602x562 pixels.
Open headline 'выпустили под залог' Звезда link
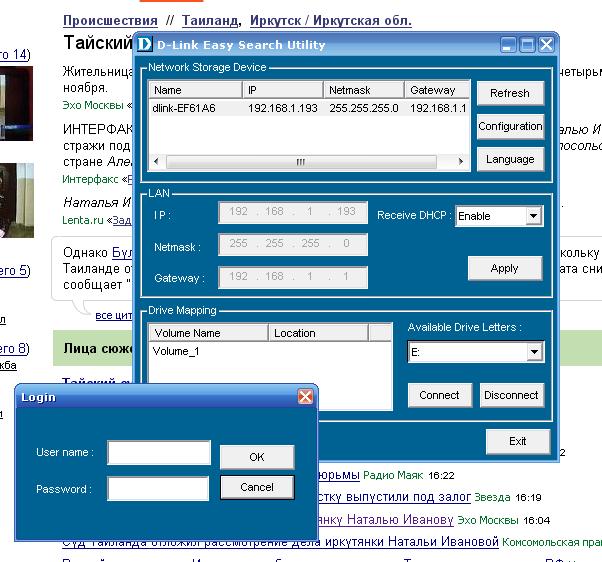[394, 497]
